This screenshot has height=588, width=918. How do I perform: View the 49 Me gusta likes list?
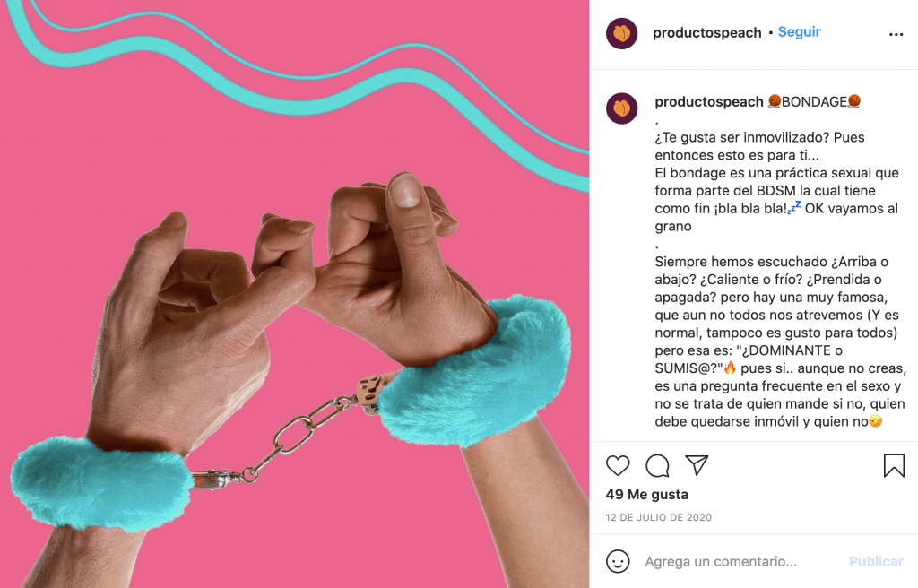tap(647, 494)
